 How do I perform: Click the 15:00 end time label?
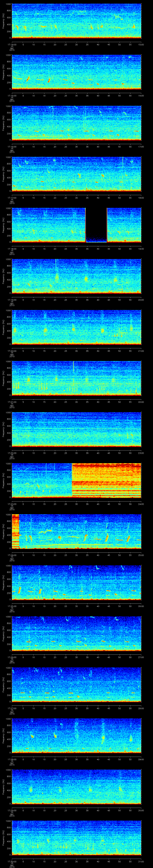point(141,44)
